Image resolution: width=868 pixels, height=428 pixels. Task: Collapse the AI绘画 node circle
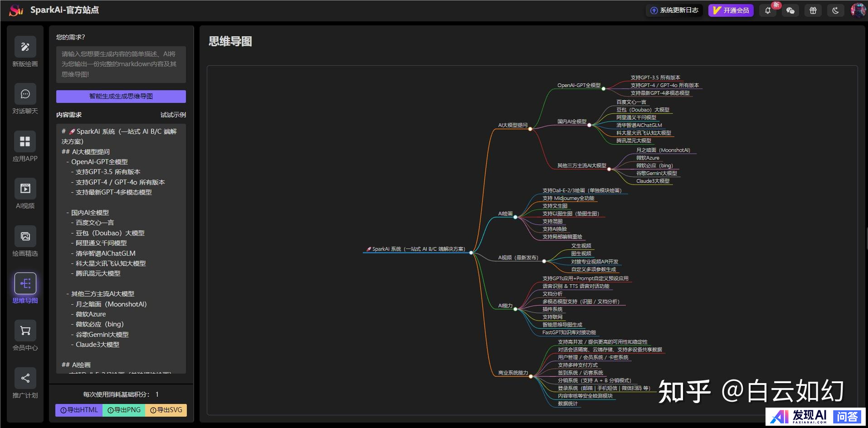coord(515,217)
